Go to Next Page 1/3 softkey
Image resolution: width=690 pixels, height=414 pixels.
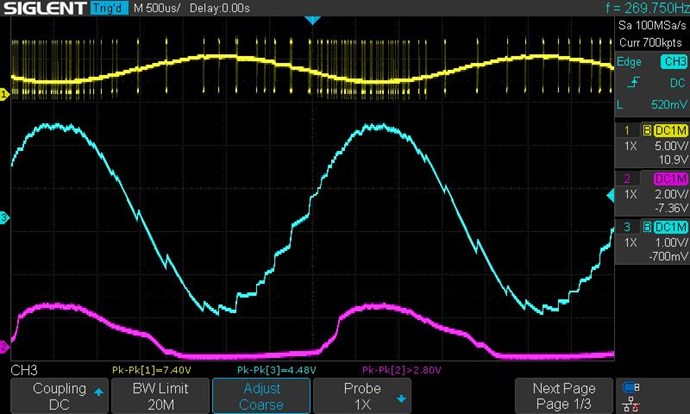pyautogui.click(x=564, y=396)
